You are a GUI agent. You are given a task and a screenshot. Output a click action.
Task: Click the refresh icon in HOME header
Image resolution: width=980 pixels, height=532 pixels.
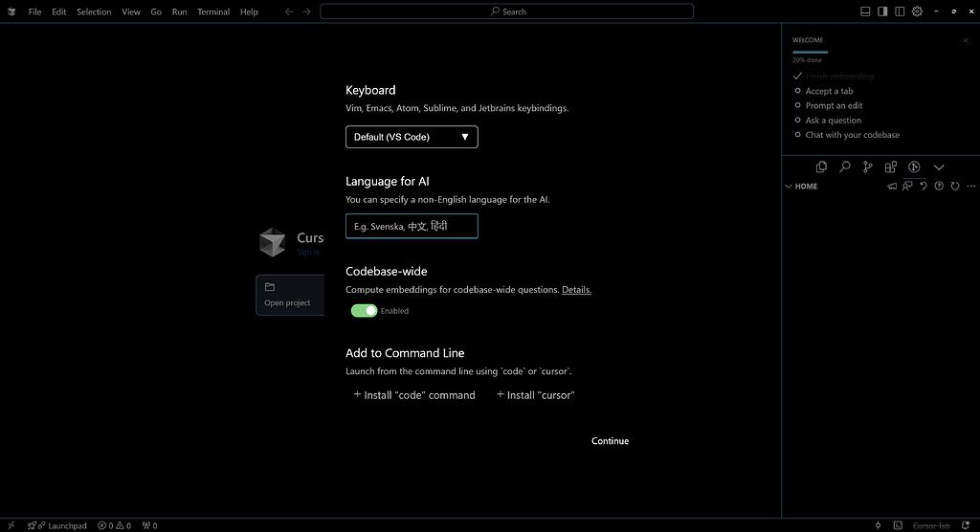click(955, 187)
